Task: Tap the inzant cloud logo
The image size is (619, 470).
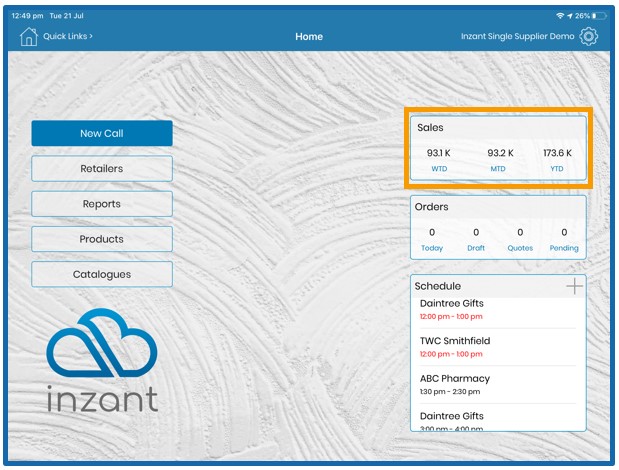Action: point(102,360)
